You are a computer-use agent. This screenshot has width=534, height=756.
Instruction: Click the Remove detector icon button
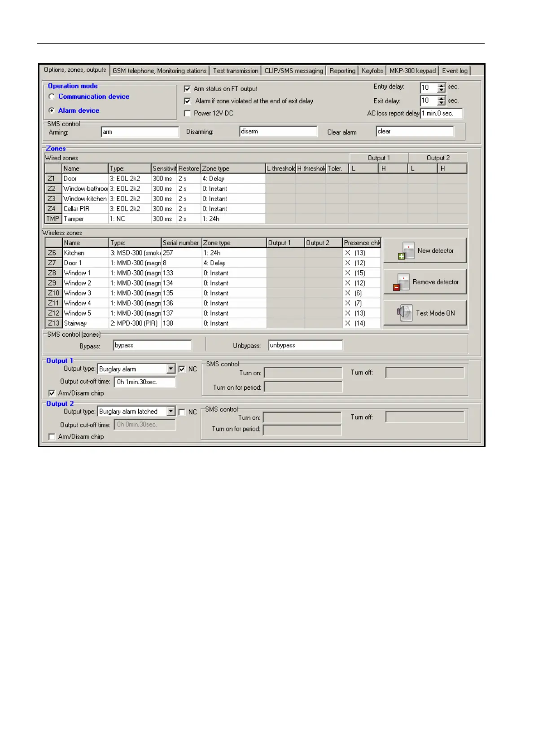[425, 282]
